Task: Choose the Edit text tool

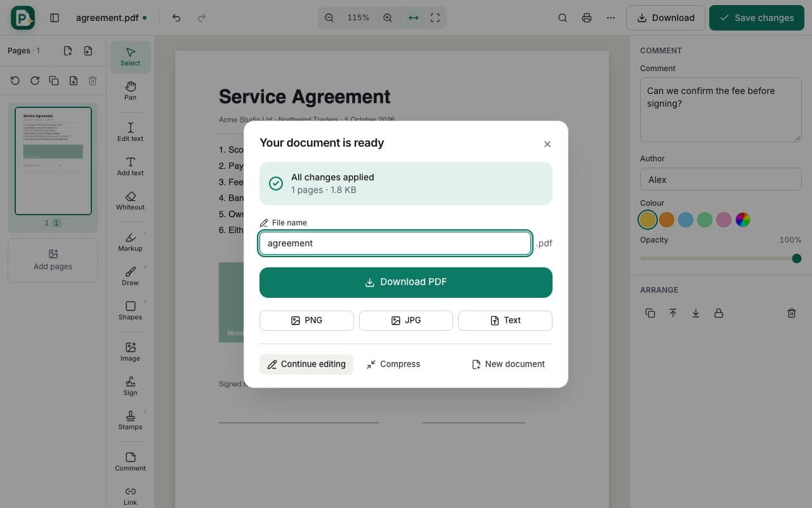Action: 130,131
